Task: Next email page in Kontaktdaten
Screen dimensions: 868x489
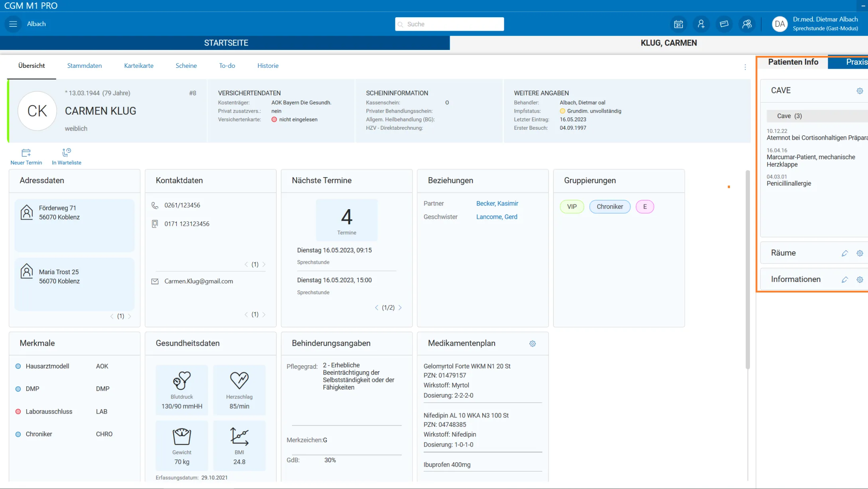Action: (264, 315)
